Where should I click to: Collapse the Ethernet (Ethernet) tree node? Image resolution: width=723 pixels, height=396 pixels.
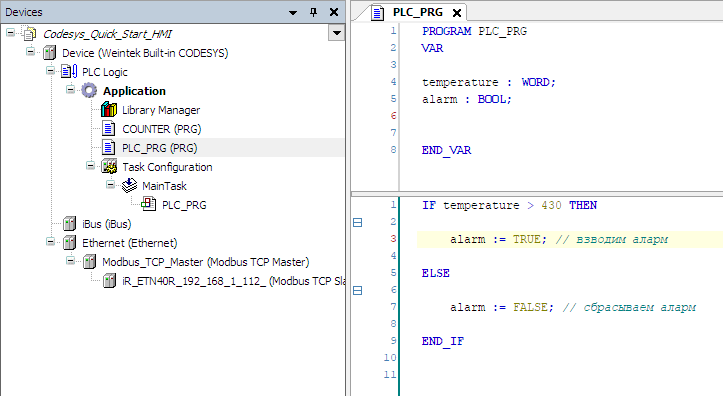(x=50, y=242)
